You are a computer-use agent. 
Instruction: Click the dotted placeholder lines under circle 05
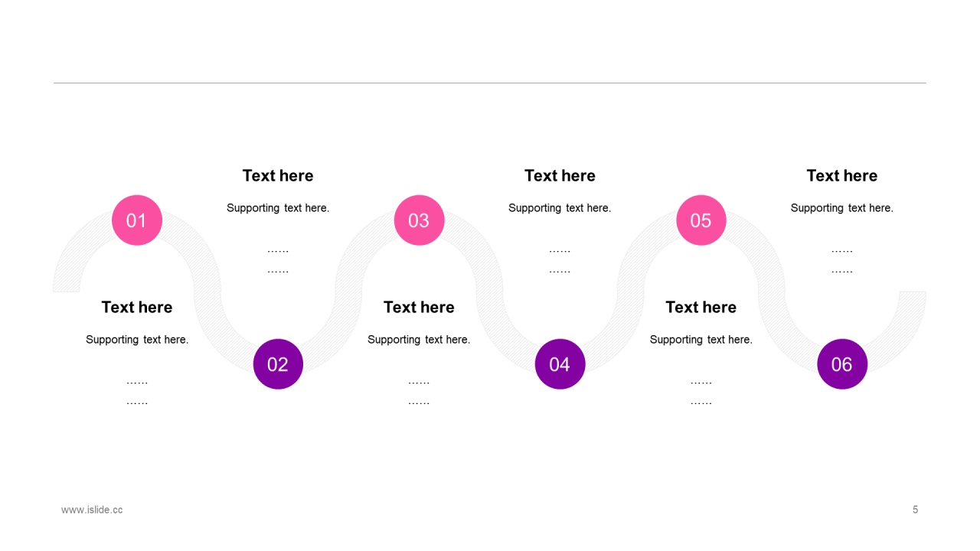[701, 392]
